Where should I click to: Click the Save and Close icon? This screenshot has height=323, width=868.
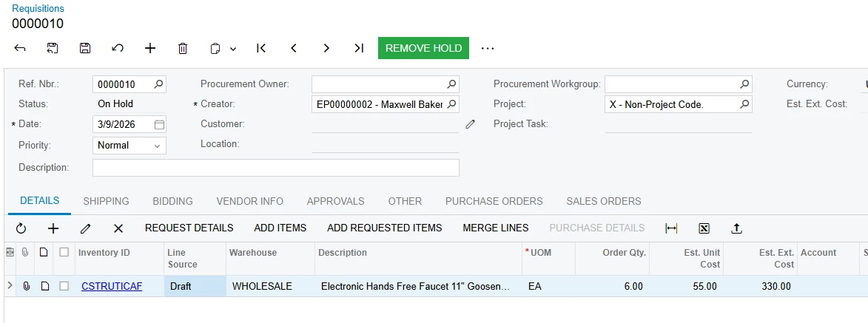53,48
